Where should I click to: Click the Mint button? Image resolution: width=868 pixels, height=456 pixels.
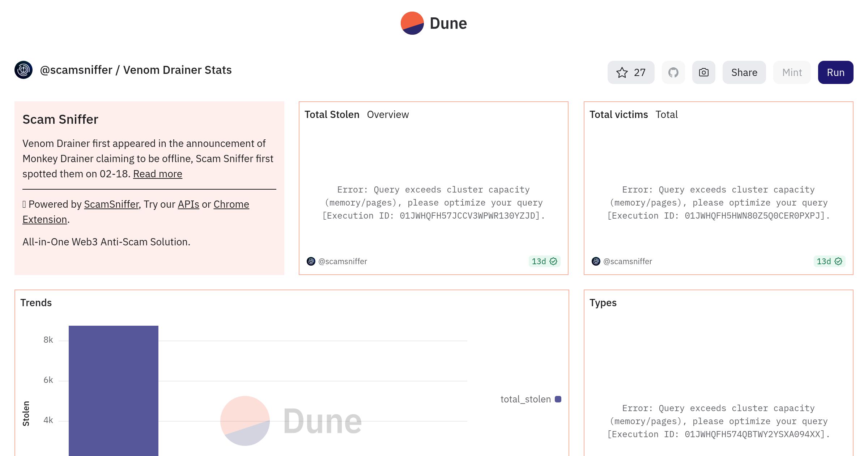(x=792, y=72)
